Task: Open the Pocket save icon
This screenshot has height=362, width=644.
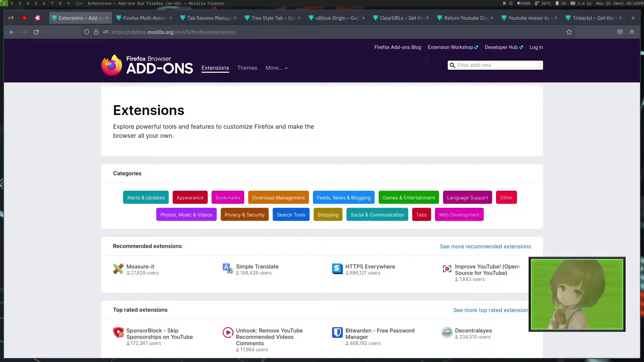Action: point(620,32)
